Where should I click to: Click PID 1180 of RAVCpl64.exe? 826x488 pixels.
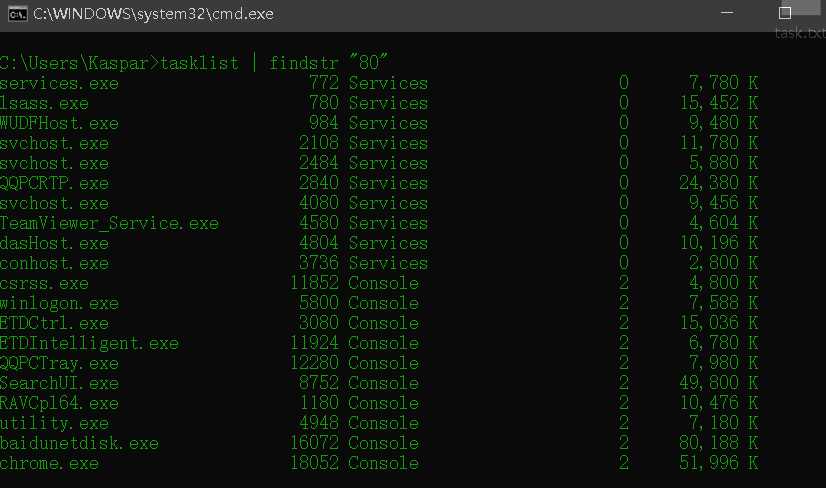point(319,404)
